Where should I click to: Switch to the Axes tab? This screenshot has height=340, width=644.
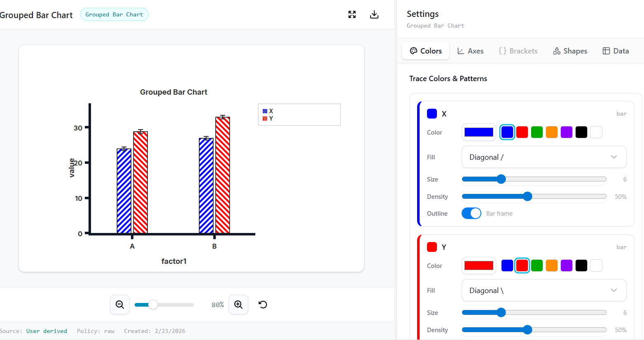[470, 51]
